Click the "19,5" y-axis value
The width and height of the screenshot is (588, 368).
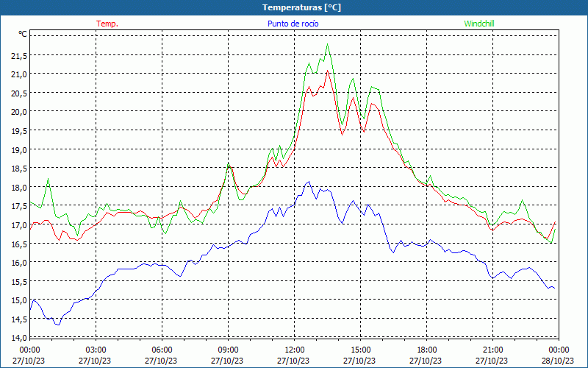click(x=19, y=131)
